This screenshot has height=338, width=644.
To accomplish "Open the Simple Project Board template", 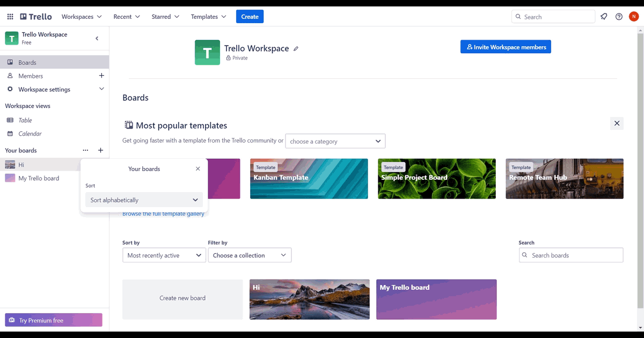I will coord(437,179).
